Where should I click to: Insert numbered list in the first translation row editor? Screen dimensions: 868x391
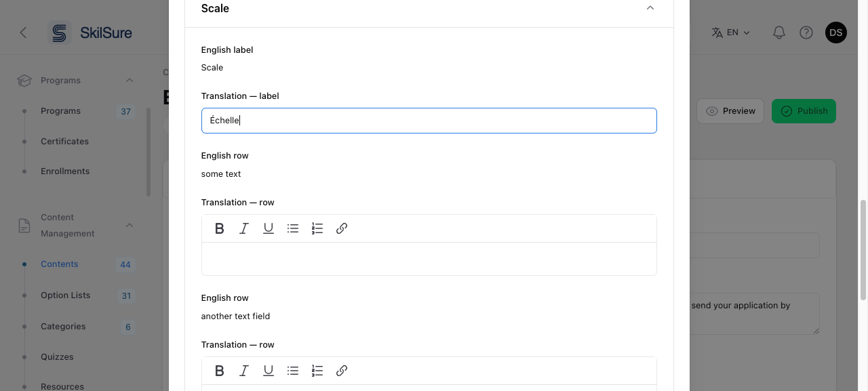[317, 228]
